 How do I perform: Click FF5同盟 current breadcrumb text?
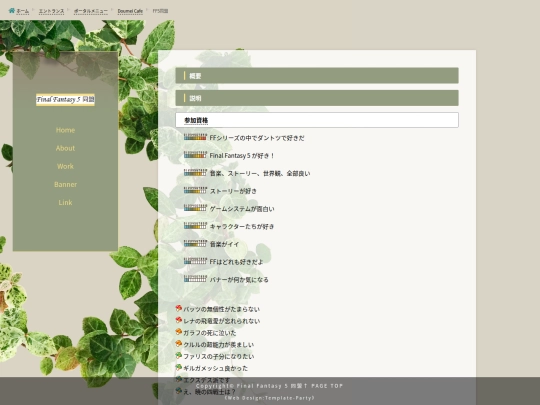[160, 11]
